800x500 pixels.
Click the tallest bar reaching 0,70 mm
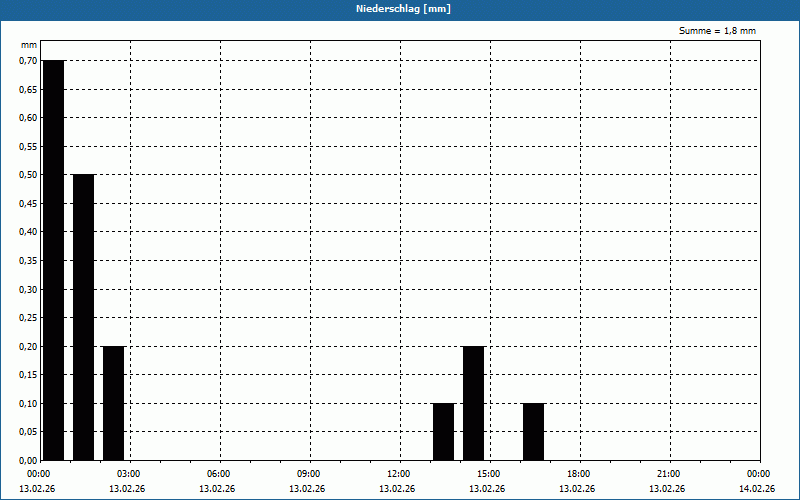pyautogui.click(x=53, y=260)
